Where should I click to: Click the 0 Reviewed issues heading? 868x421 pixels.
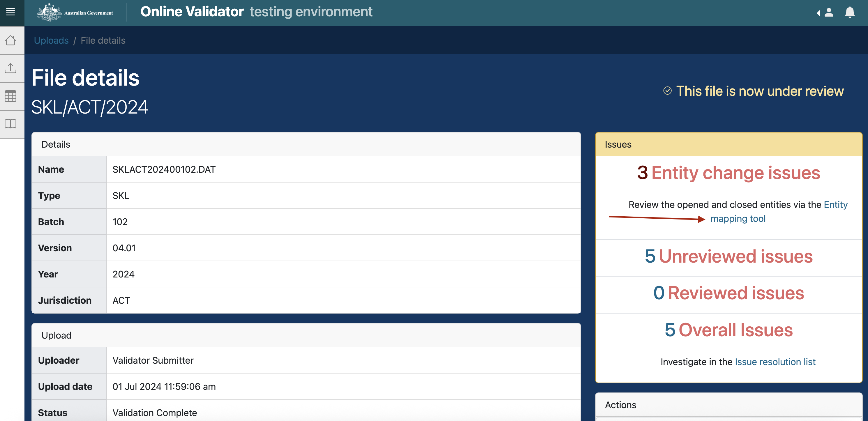click(x=728, y=293)
